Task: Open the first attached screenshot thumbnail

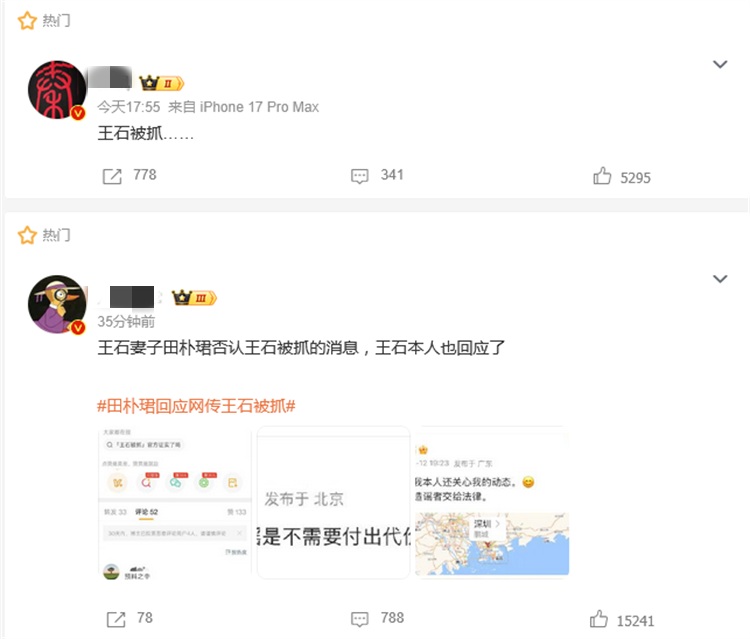Action: [x=175, y=503]
